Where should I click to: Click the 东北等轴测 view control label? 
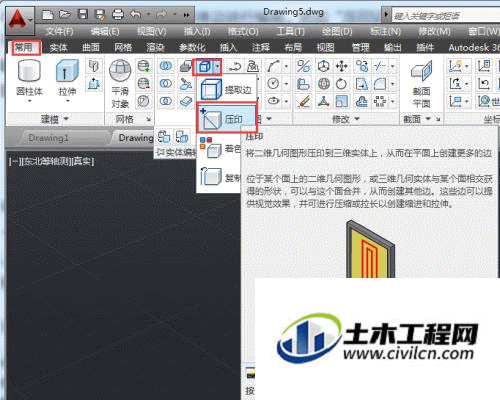tap(47, 162)
